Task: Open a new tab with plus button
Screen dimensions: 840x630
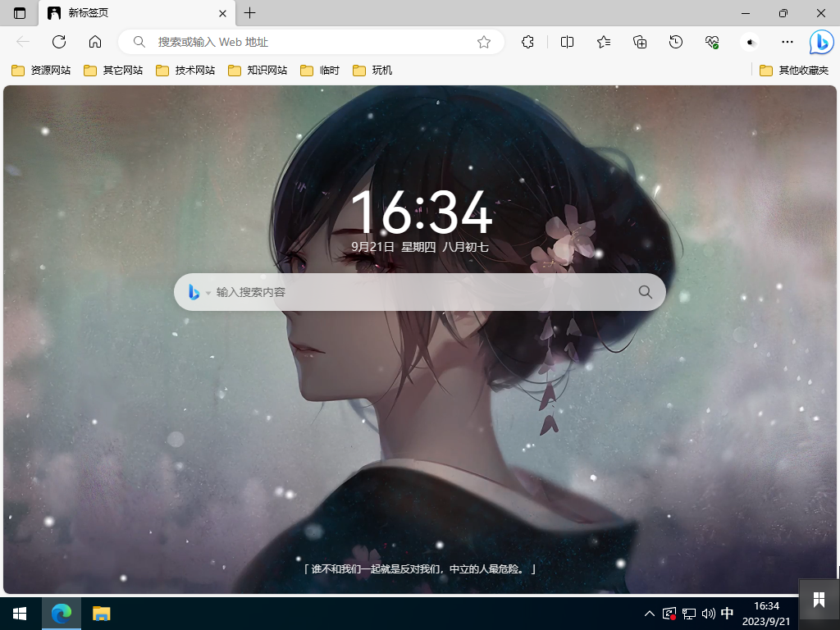Action: (249, 13)
